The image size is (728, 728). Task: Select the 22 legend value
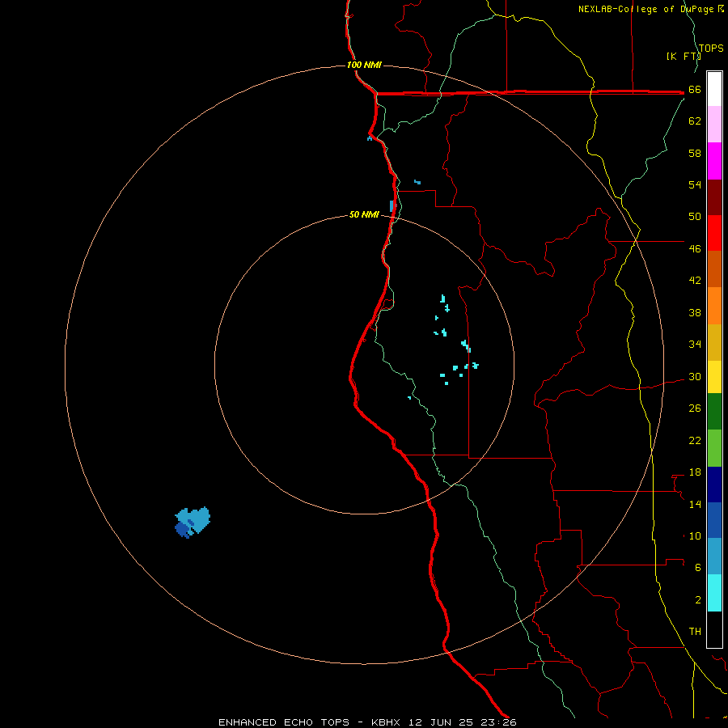695,441
